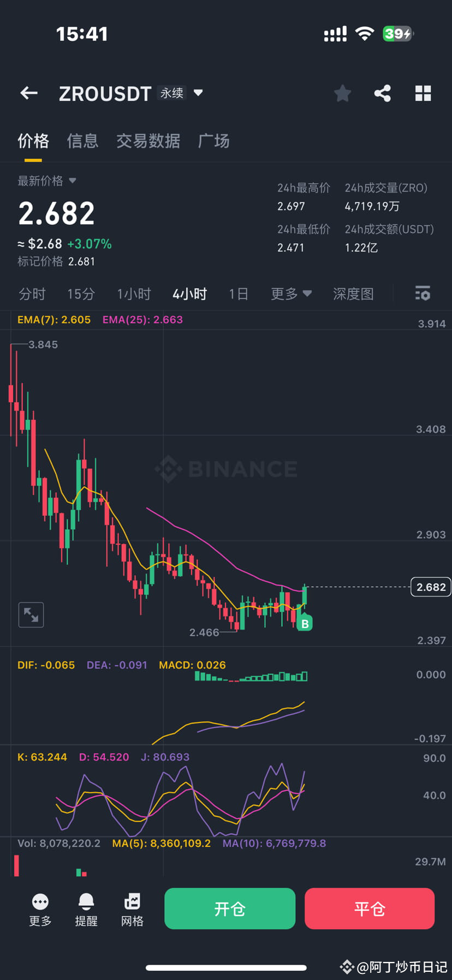Image resolution: width=452 pixels, height=980 pixels.
Task: Switch to the 信息 tab
Action: (x=82, y=141)
